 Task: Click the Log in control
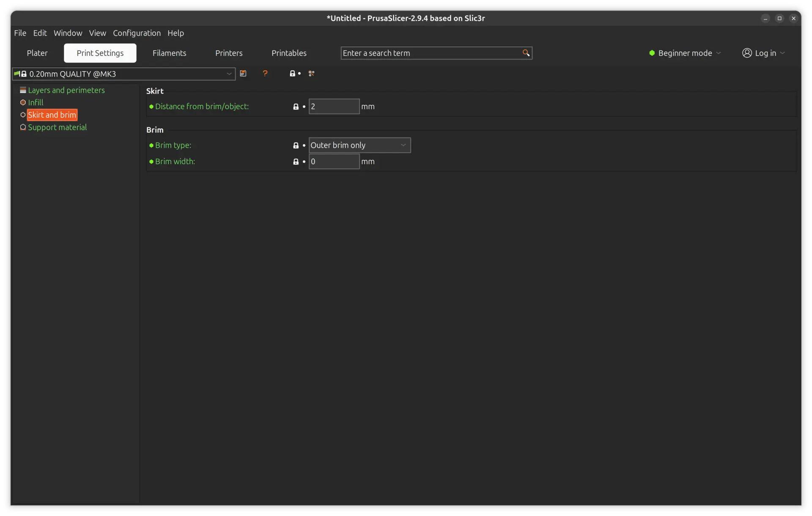coord(763,53)
